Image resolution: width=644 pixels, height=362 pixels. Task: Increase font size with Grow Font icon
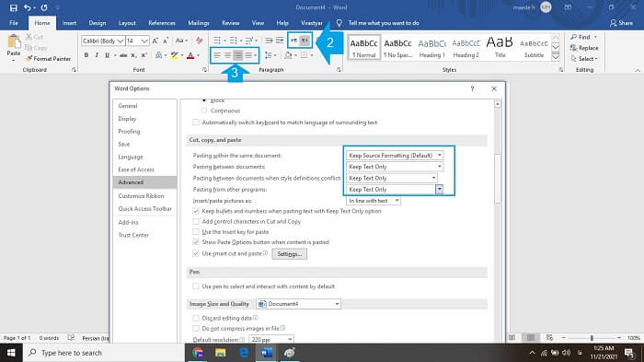click(155, 41)
